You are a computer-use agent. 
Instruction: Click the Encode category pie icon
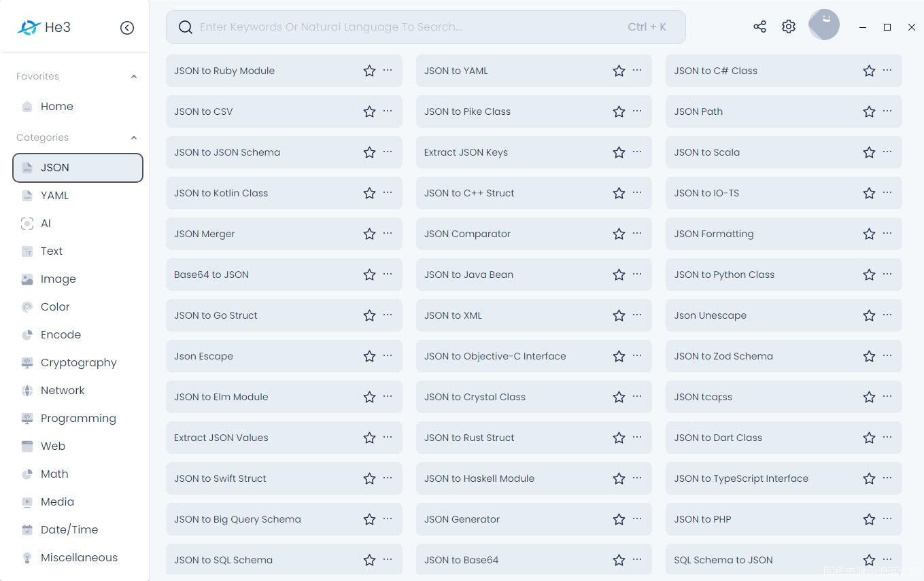[x=27, y=335]
